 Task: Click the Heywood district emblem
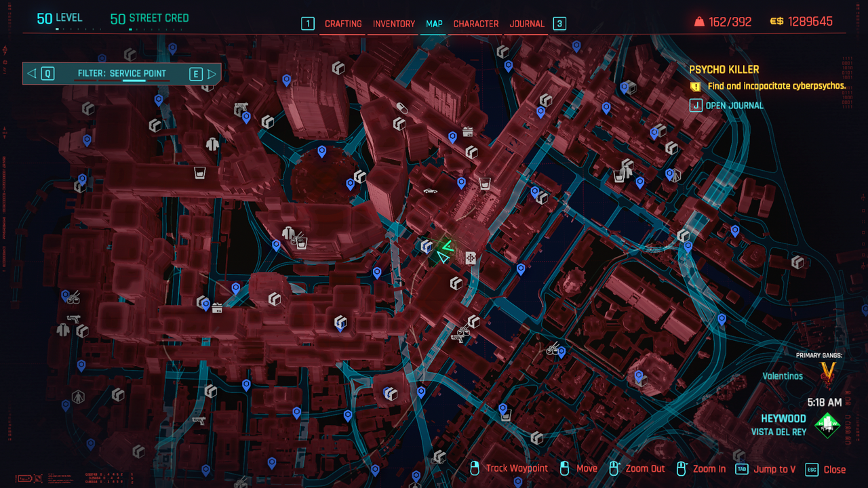(x=827, y=425)
